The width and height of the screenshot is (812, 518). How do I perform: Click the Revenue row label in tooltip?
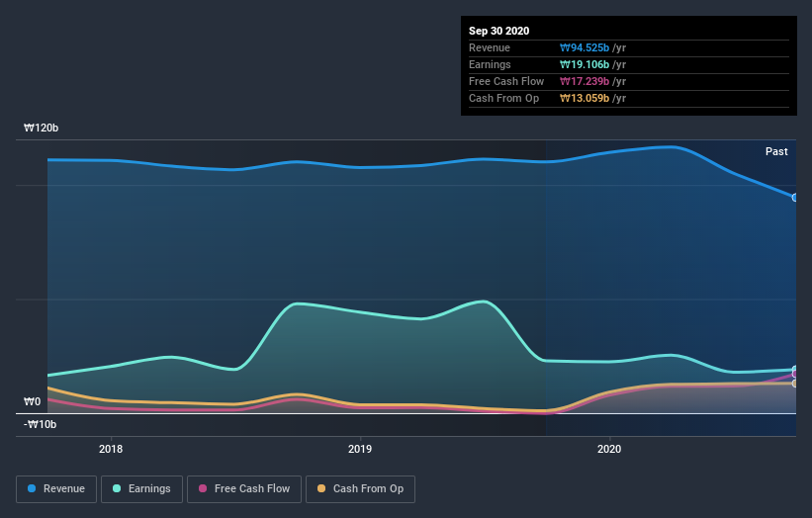click(490, 47)
